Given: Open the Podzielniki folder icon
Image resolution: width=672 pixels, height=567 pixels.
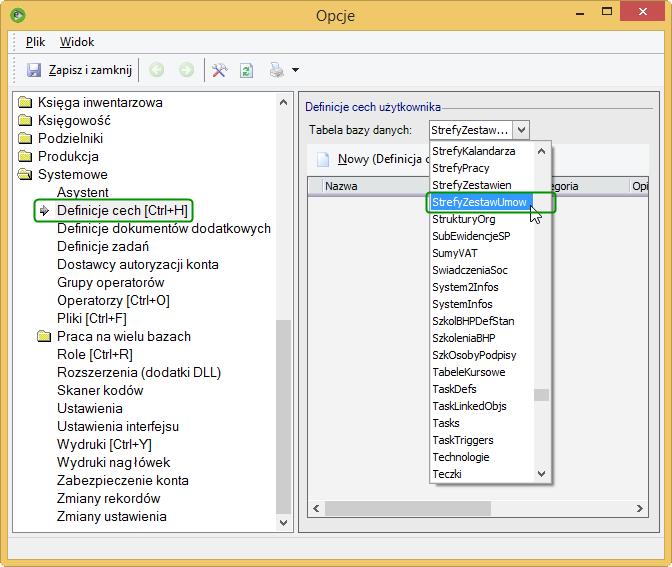Looking at the screenshot, I should click(x=25, y=138).
